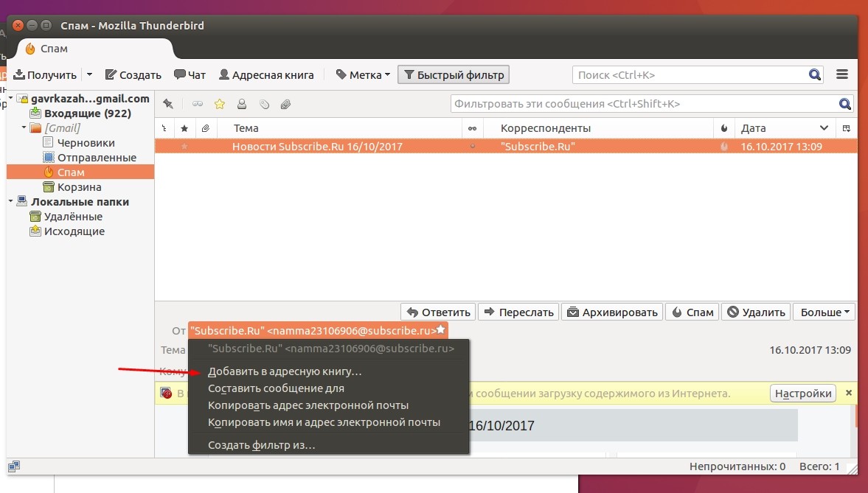Open the Черновики folder
868x493 pixels.
coord(86,143)
